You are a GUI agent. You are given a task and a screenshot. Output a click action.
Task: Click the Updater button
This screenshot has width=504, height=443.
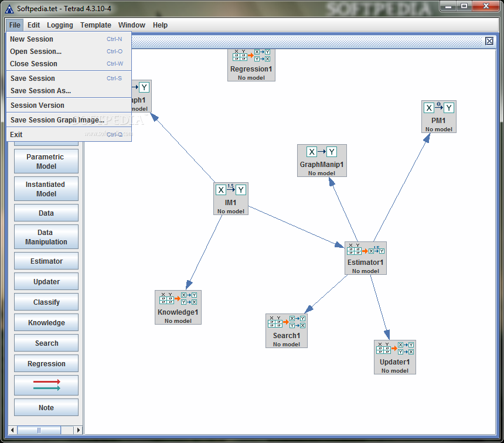pyautogui.click(x=46, y=282)
